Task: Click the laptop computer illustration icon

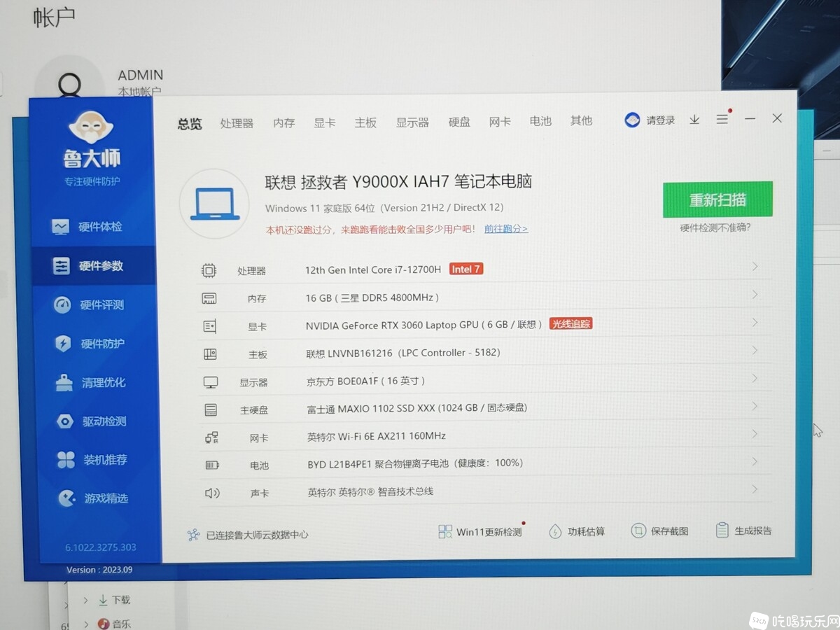Action: [x=215, y=204]
